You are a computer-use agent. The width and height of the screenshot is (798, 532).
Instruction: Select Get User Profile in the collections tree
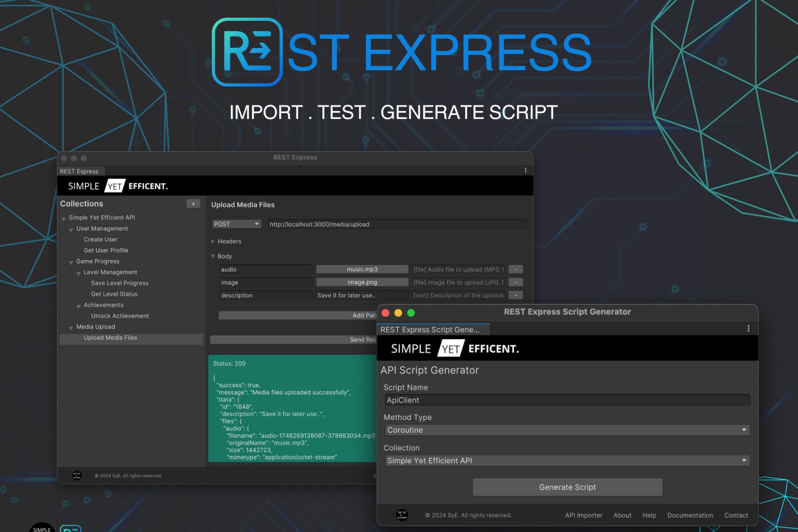pyautogui.click(x=106, y=250)
